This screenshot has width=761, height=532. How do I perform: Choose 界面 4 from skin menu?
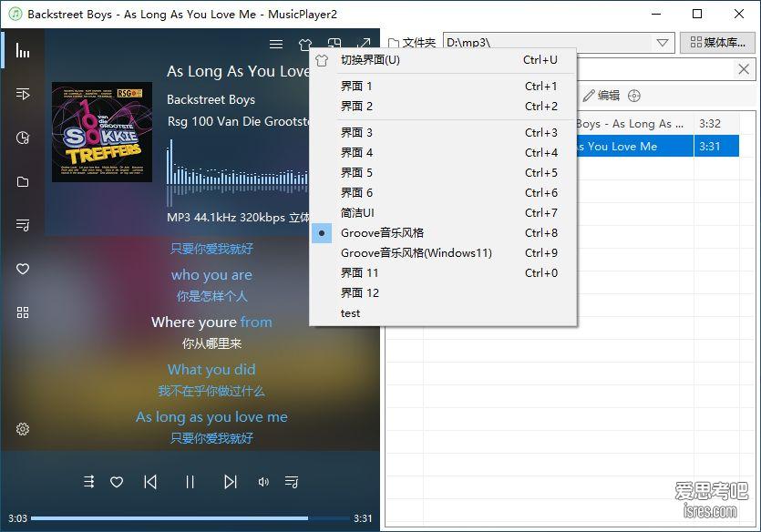click(x=443, y=153)
